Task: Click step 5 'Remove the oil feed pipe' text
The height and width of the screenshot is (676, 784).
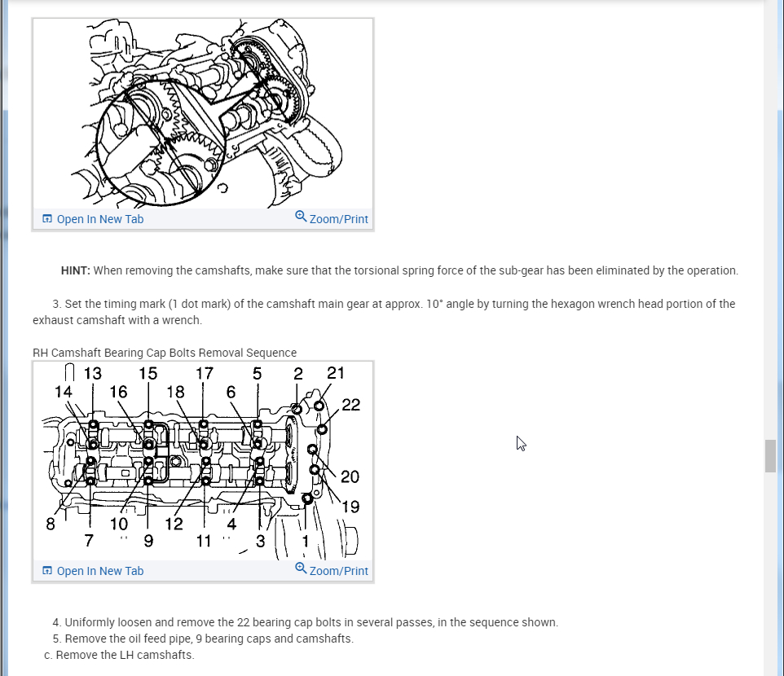Action: coord(203,639)
